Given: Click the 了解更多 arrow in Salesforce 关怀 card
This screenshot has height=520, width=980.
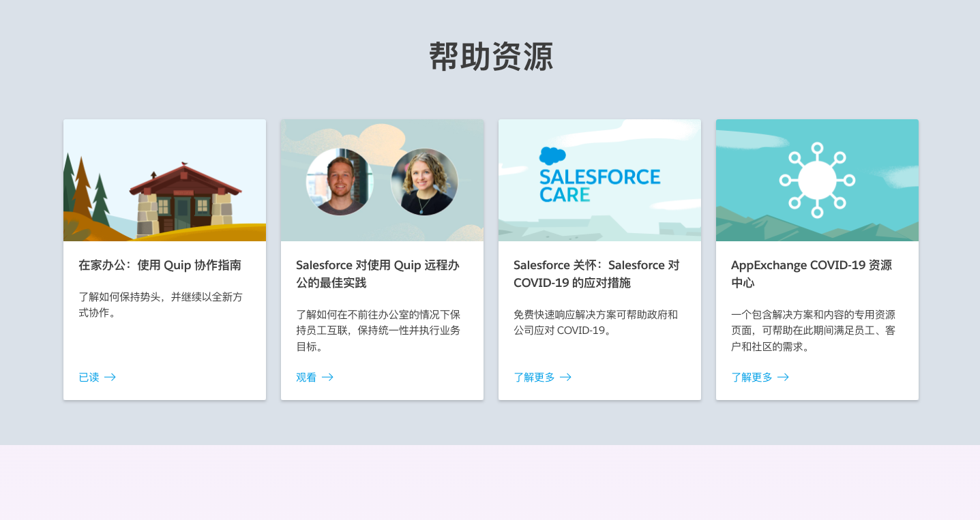Looking at the screenshot, I should point(565,377).
